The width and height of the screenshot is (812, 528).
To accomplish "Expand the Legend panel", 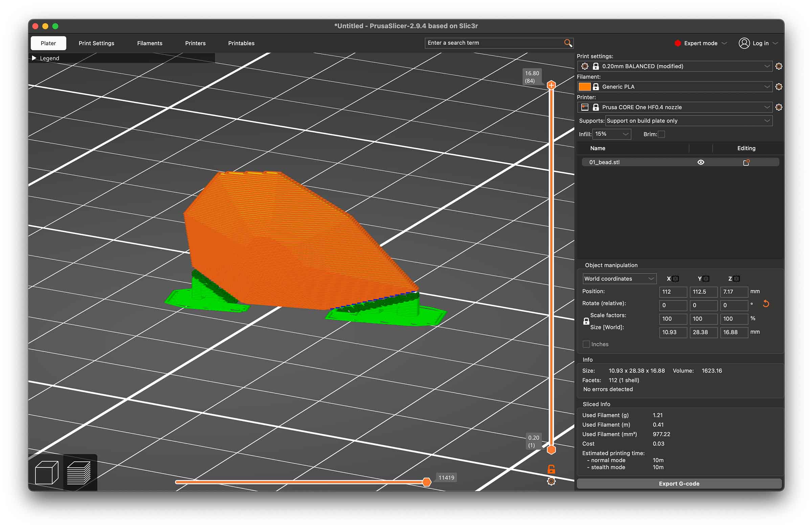I will click(x=34, y=58).
